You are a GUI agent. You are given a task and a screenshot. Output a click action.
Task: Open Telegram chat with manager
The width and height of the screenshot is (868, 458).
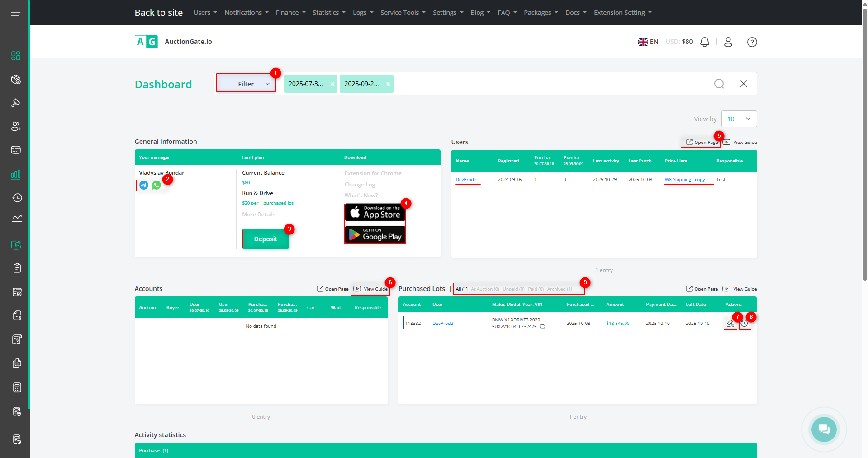144,185
